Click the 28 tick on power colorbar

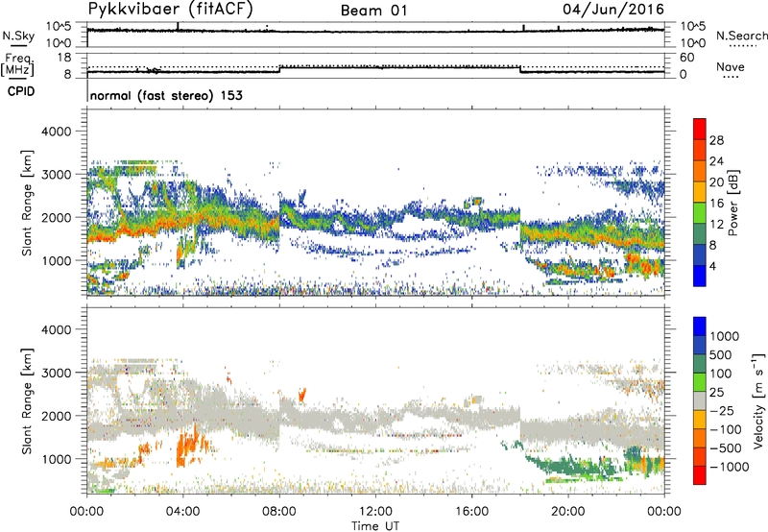[x=716, y=140]
